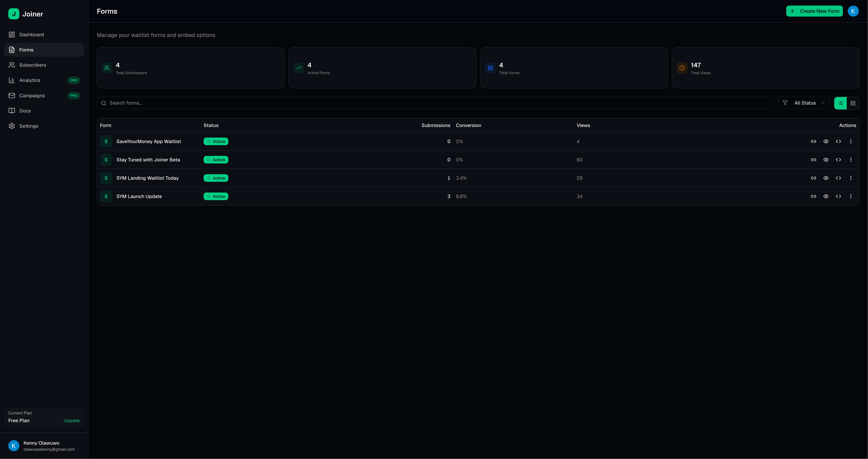Preview the SYM Landing Waitlist Today form

pos(826,178)
